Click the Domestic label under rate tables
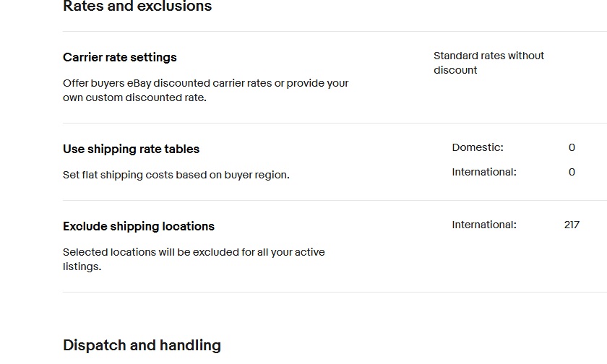This screenshot has height=364, width=607. (x=478, y=147)
